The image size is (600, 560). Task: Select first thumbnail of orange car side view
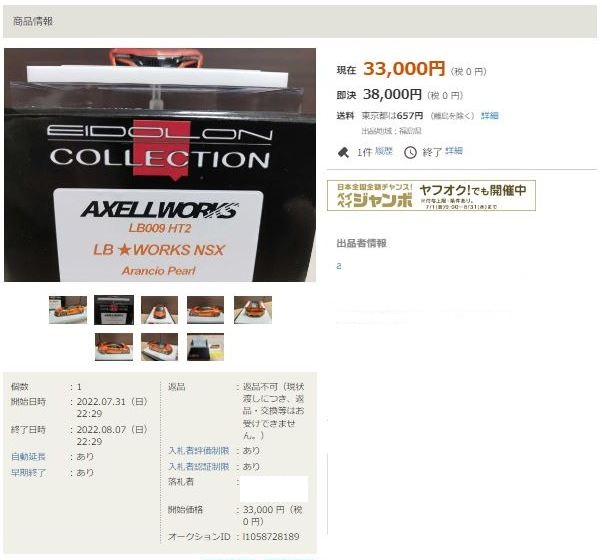pyautogui.click(x=68, y=310)
